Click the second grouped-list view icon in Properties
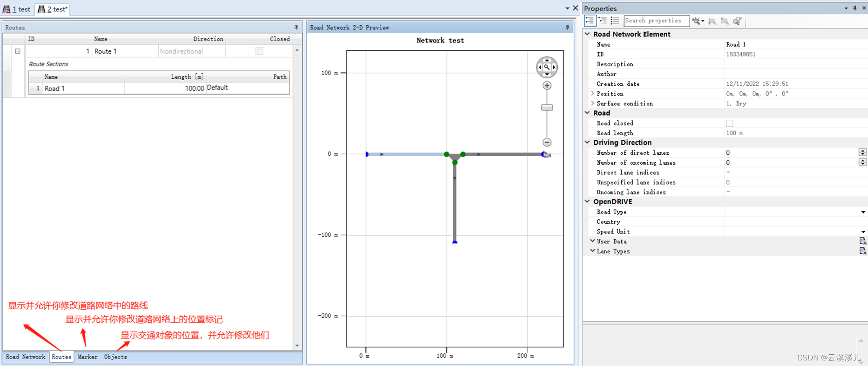868x366 pixels. click(x=603, y=21)
